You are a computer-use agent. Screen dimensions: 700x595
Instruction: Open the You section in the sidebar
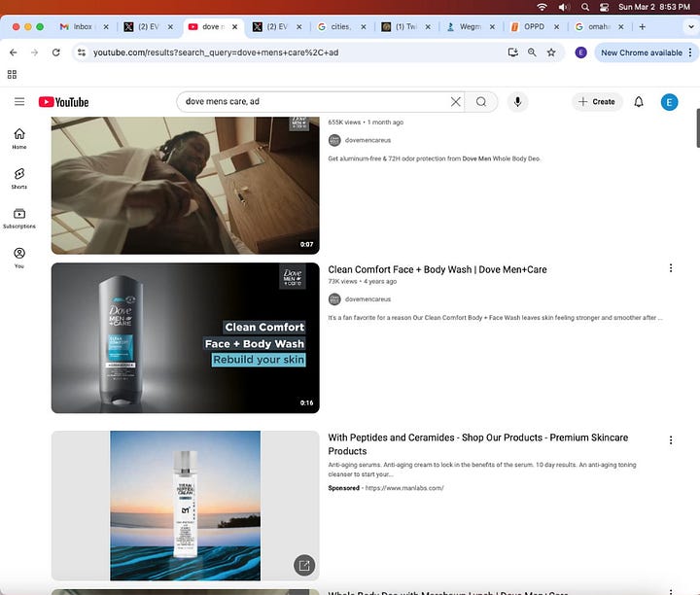[x=19, y=258]
